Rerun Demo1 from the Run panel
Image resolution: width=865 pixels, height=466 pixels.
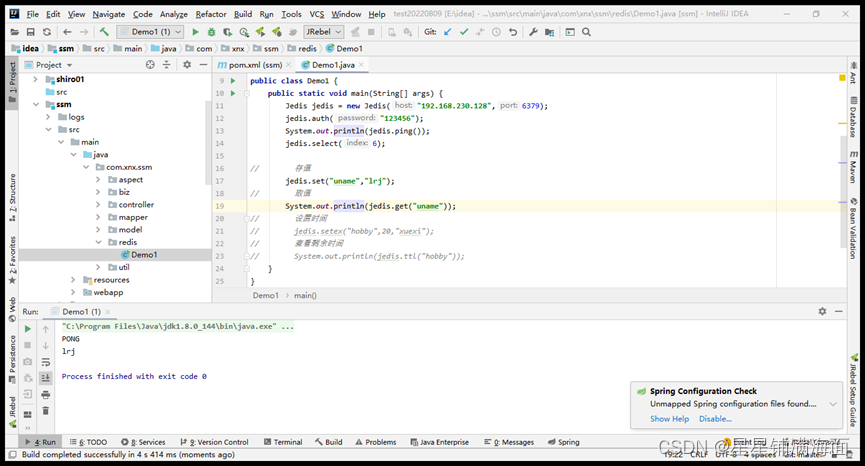[28, 329]
